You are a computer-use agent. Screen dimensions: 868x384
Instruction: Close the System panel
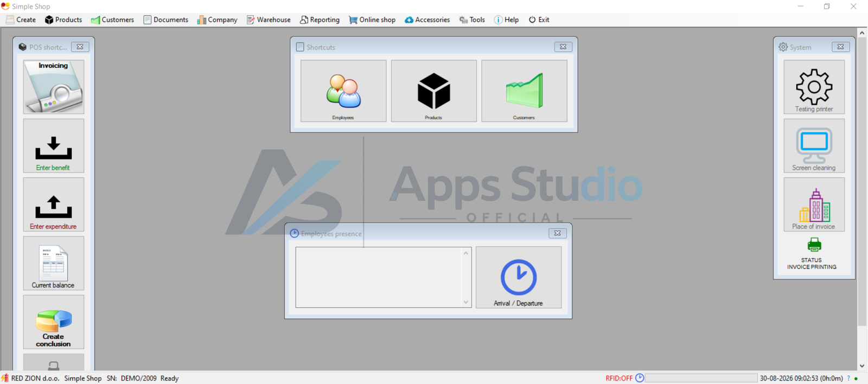(840, 47)
